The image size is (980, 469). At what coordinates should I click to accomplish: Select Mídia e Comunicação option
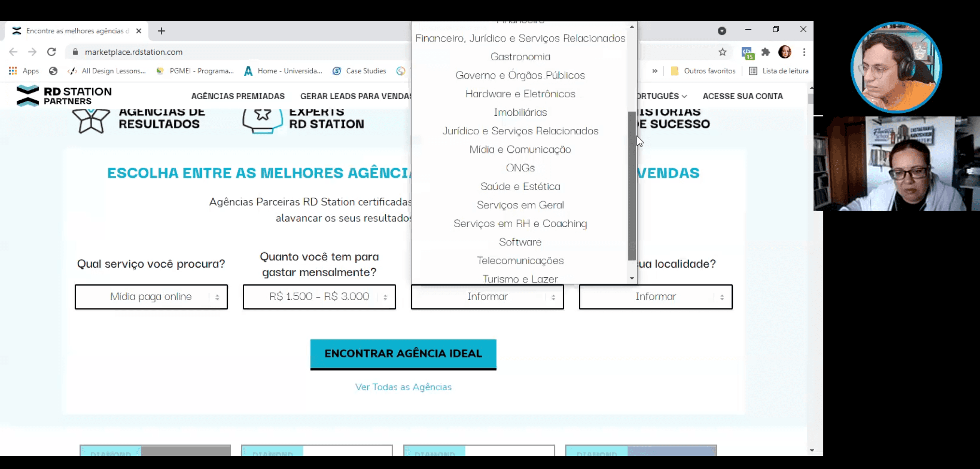(x=520, y=149)
